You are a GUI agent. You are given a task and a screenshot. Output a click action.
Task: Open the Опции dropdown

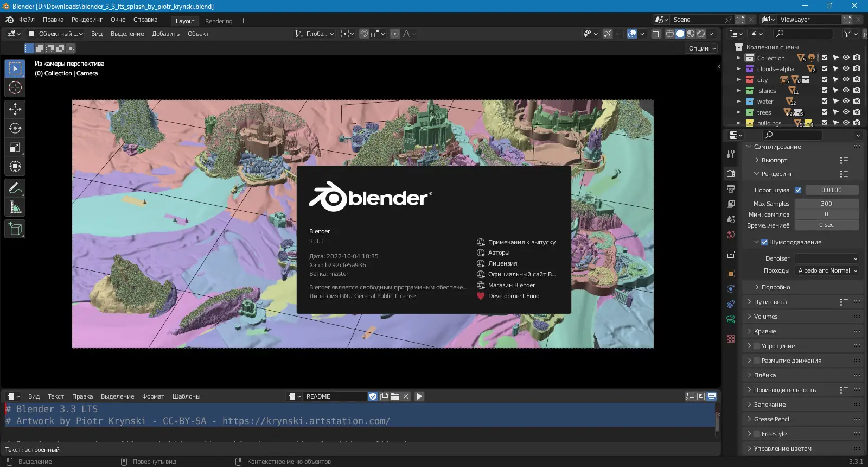(702, 48)
